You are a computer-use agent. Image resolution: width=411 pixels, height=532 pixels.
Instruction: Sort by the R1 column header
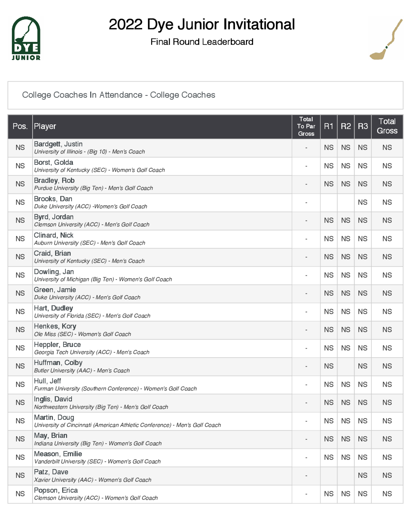pyautogui.click(x=328, y=126)
